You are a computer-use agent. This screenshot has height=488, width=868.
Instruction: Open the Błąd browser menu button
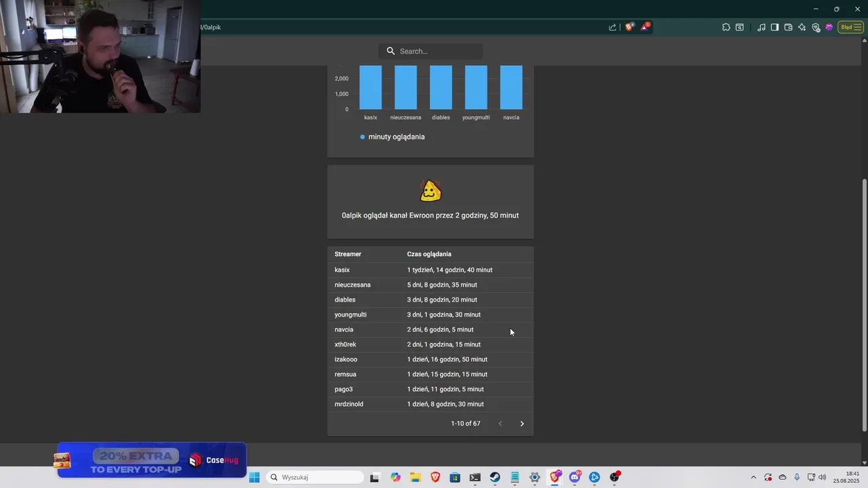pyautogui.click(x=850, y=27)
